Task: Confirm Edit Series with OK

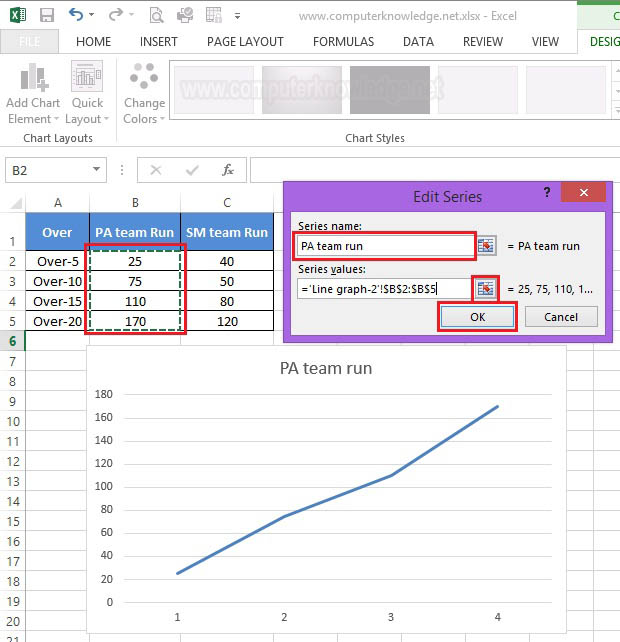Action: (x=477, y=317)
